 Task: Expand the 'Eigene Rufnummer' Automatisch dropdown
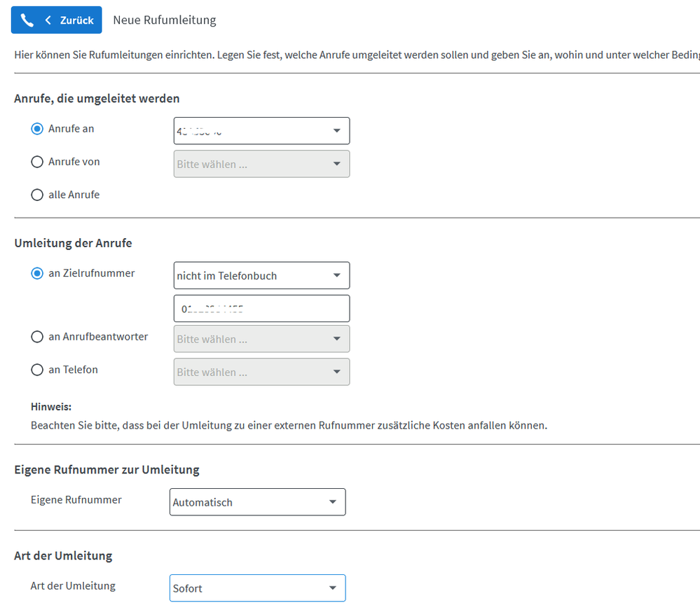[x=257, y=502]
